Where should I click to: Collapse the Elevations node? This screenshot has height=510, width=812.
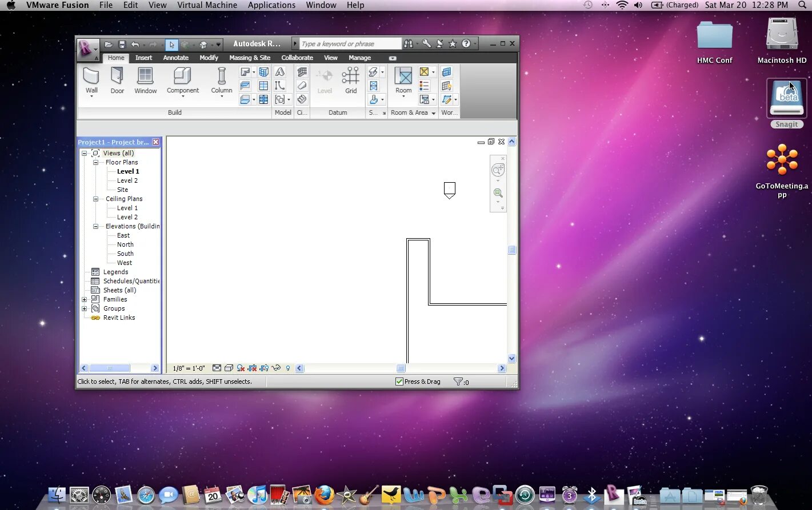point(95,226)
